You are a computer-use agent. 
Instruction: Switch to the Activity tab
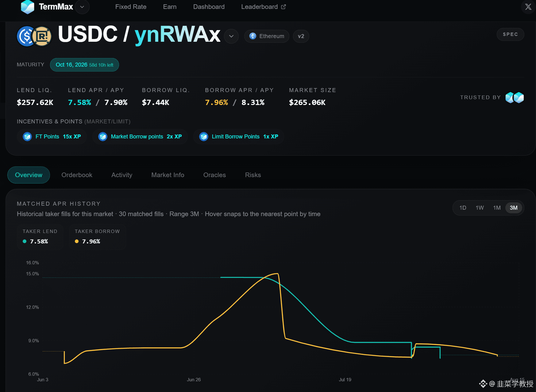[122, 175]
